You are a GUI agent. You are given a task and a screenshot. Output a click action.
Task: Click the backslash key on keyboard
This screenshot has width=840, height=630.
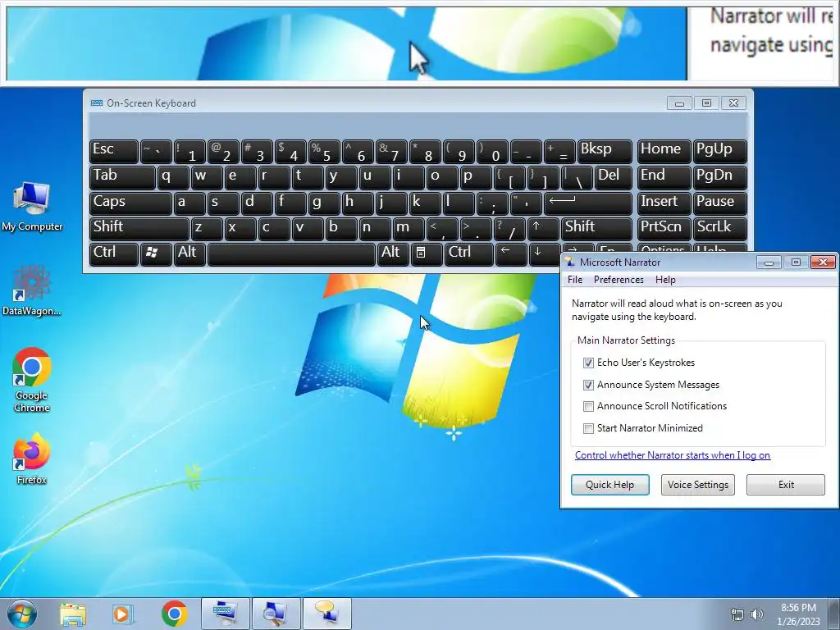point(577,178)
